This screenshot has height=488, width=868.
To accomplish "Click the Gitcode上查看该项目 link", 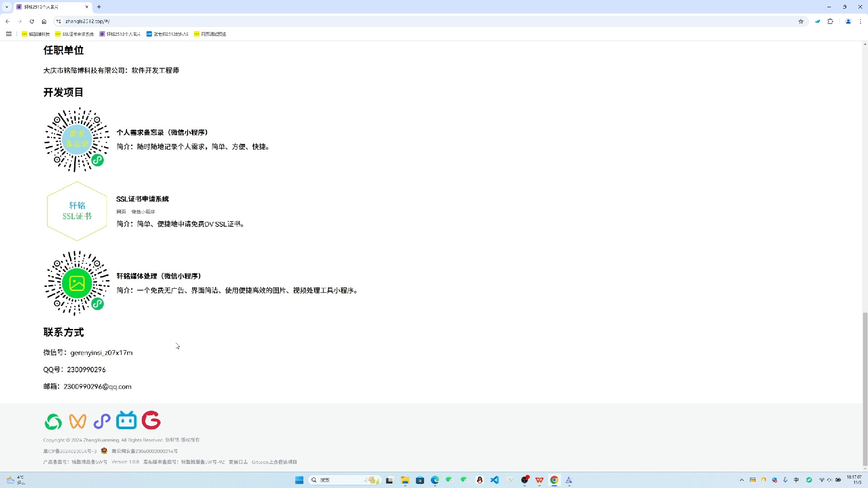I will coord(274,462).
